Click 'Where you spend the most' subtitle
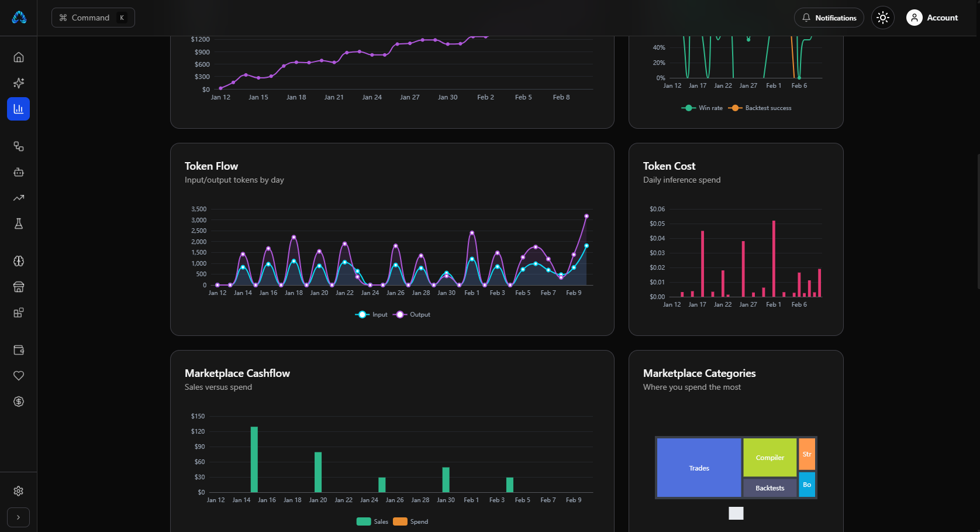The width and height of the screenshot is (980, 532). tap(692, 387)
